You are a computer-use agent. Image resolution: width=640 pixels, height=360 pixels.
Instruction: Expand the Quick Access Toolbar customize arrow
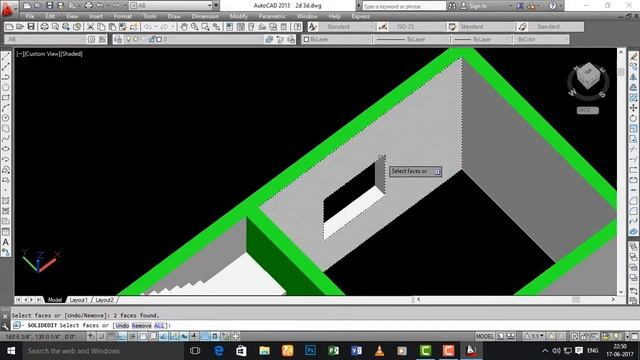coord(216,6)
